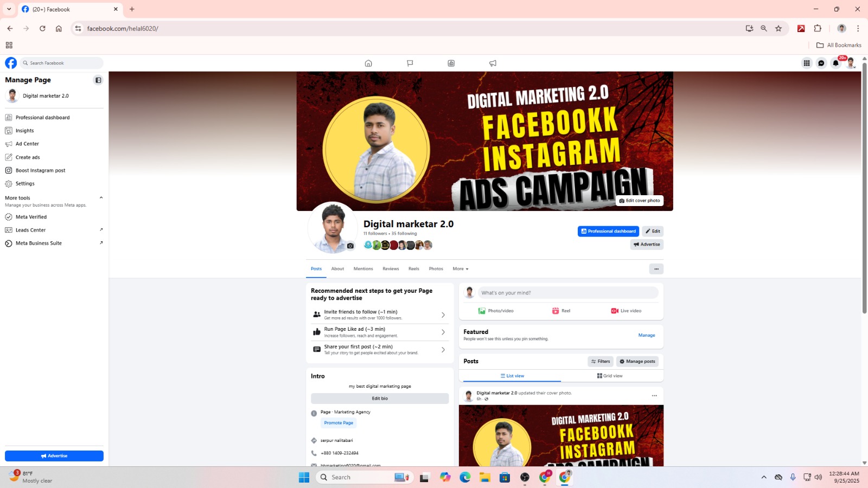Screen dimensions: 868x488
Task: Open the page options three-dot button
Action: click(656, 269)
